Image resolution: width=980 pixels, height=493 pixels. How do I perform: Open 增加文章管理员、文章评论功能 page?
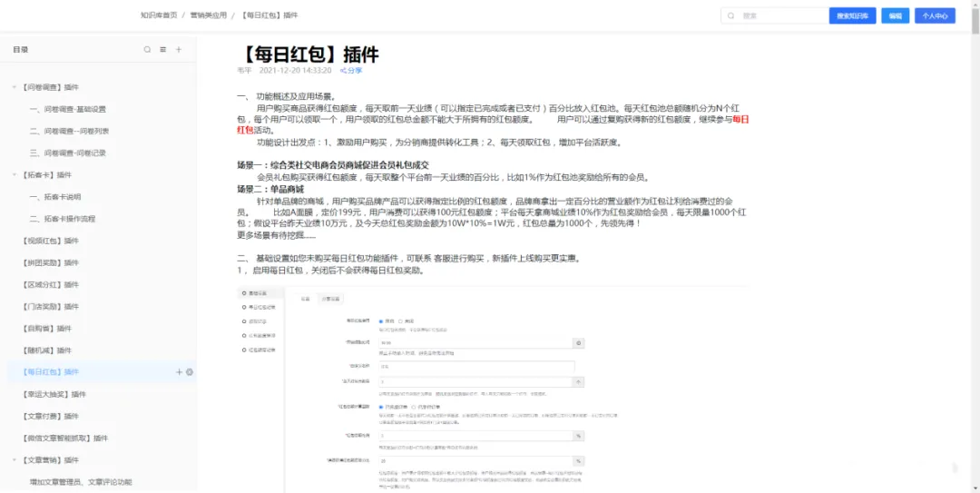[81, 482]
